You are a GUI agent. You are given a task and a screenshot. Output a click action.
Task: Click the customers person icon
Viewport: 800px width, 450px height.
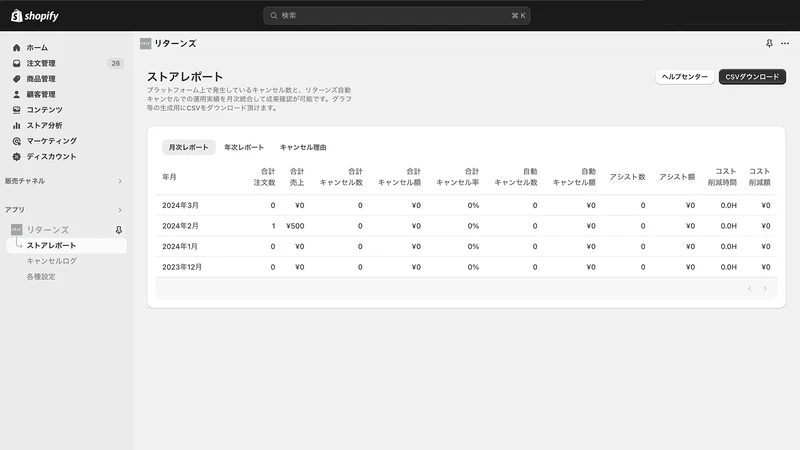click(16, 94)
